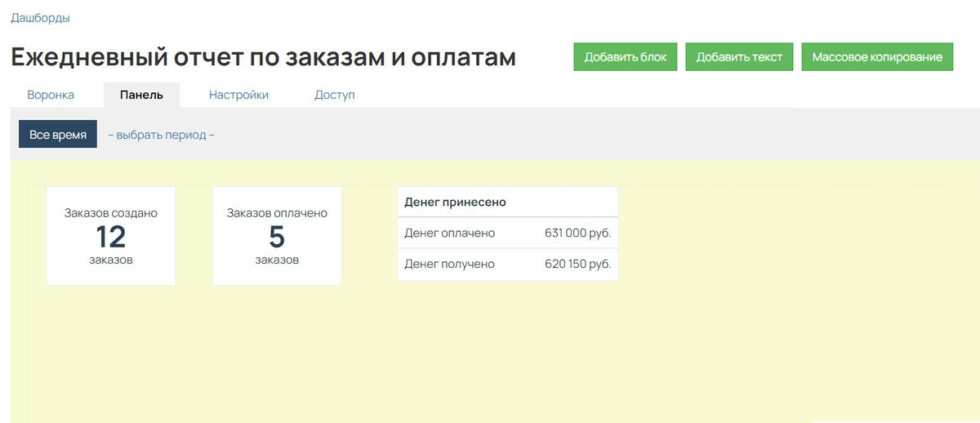980x423 pixels.
Task: Click the Добавить блок button
Action: pyautogui.click(x=626, y=57)
